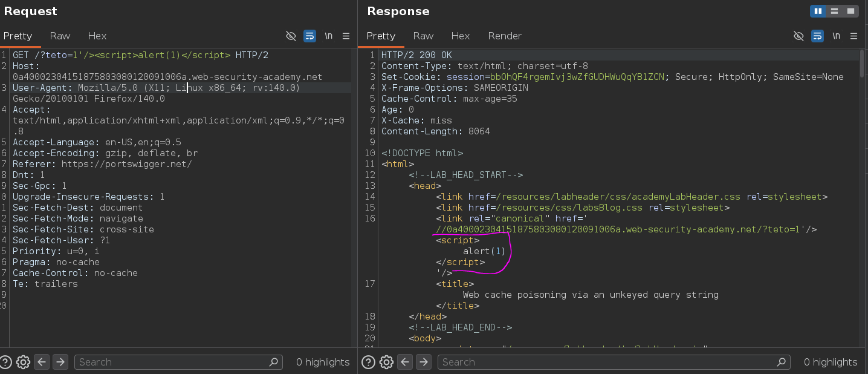
Task: Go to next match in Request search
Action: pyautogui.click(x=60, y=362)
